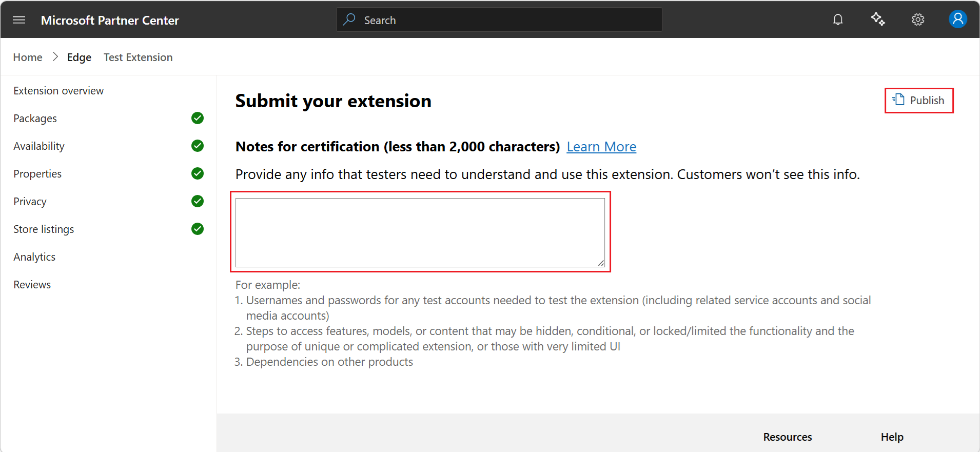Click the green checkmark beside Privacy

pyautogui.click(x=198, y=201)
